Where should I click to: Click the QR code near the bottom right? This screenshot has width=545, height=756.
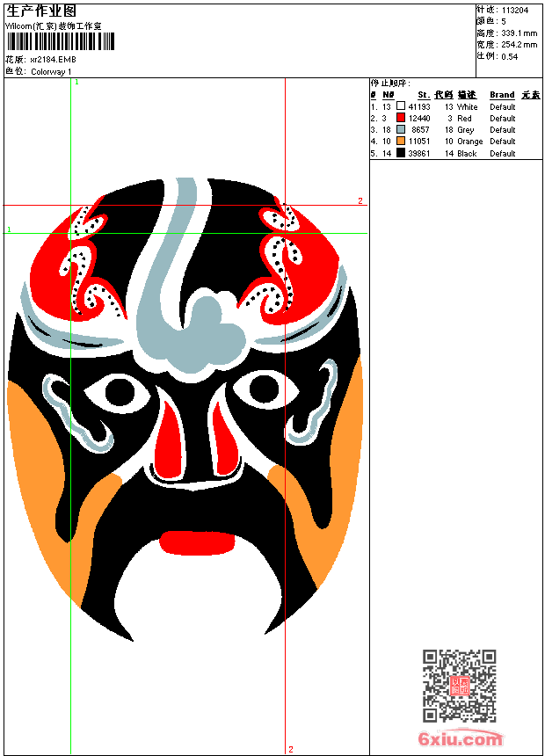[x=459, y=685]
